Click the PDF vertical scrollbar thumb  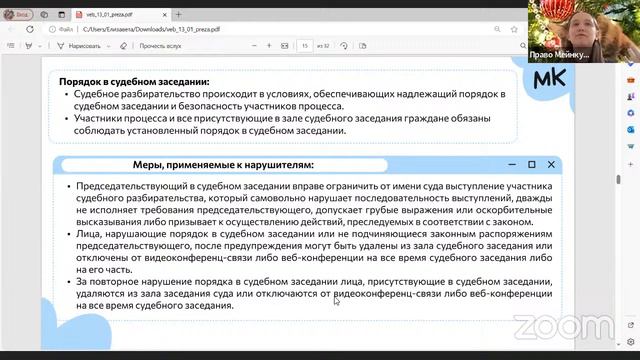[x=618, y=179]
